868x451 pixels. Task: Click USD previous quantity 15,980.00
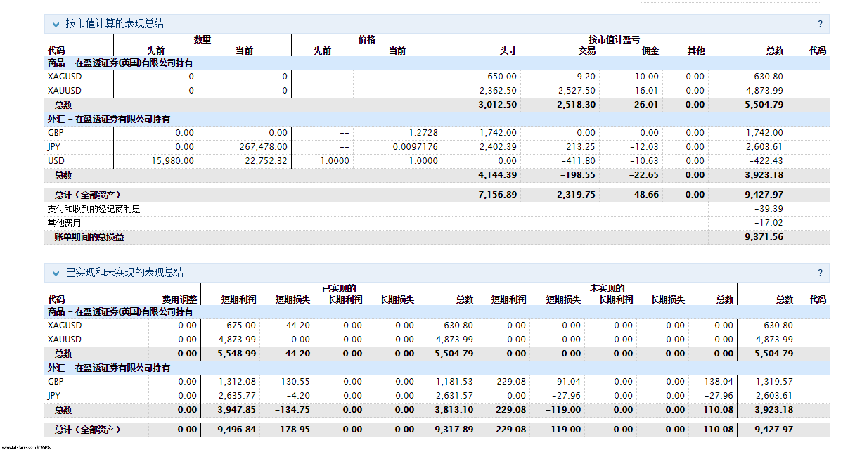tap(173, 161)
